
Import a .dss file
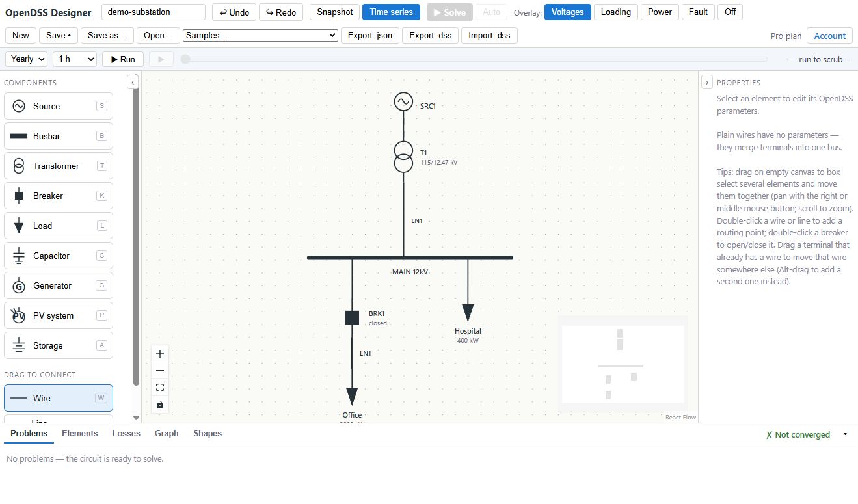point(490,36)
